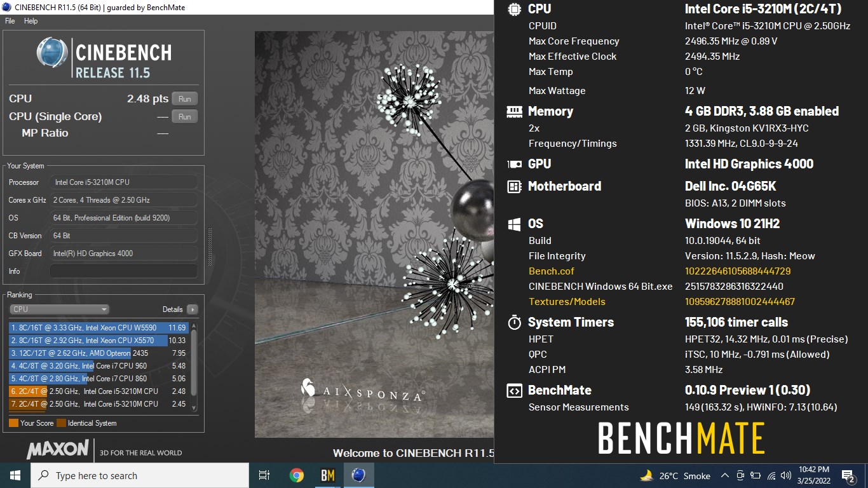This screenshot has width=868, height=488.
Task: Click the Info input field
Action: 123,271
